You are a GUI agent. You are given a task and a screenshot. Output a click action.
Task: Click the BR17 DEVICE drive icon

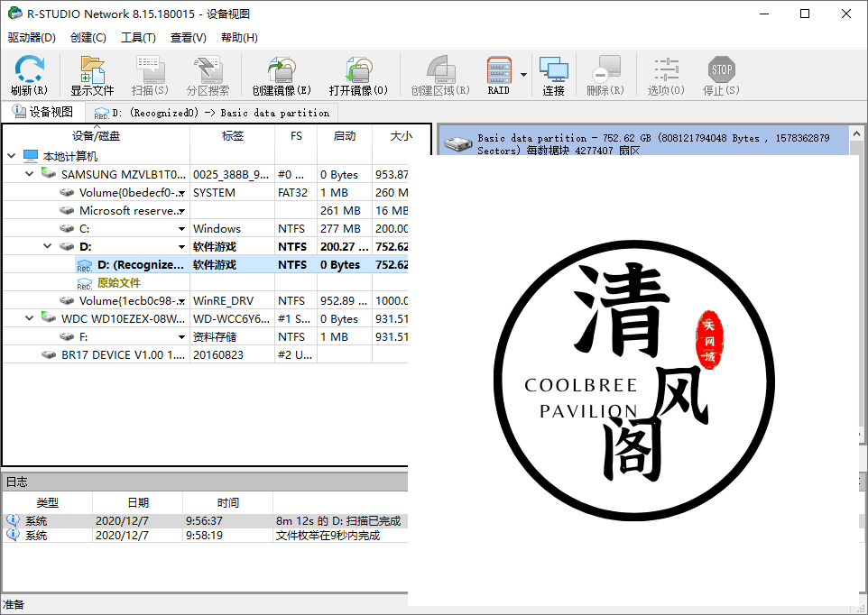pyautogui.click(x=49, y=354)
